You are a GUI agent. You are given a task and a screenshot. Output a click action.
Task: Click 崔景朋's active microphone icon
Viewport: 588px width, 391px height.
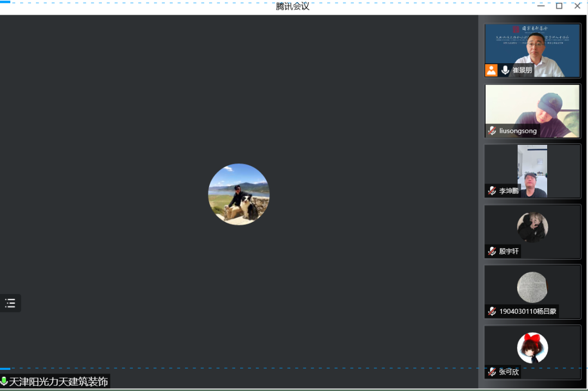pos(505,70)
